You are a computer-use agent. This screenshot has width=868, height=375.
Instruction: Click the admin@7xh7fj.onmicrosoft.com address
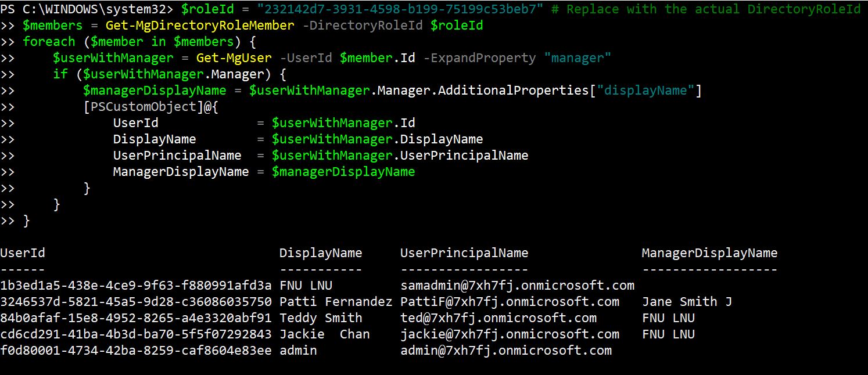click(506, 351)
